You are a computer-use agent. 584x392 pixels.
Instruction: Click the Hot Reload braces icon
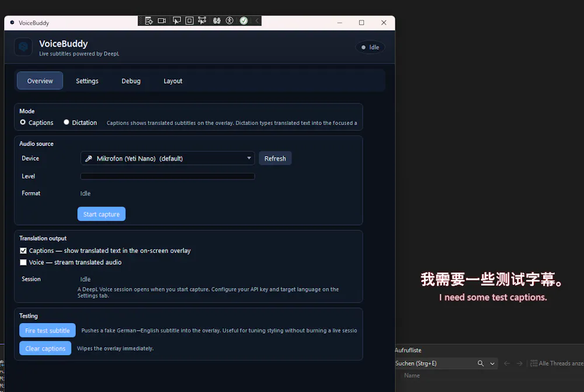point(217,21)
